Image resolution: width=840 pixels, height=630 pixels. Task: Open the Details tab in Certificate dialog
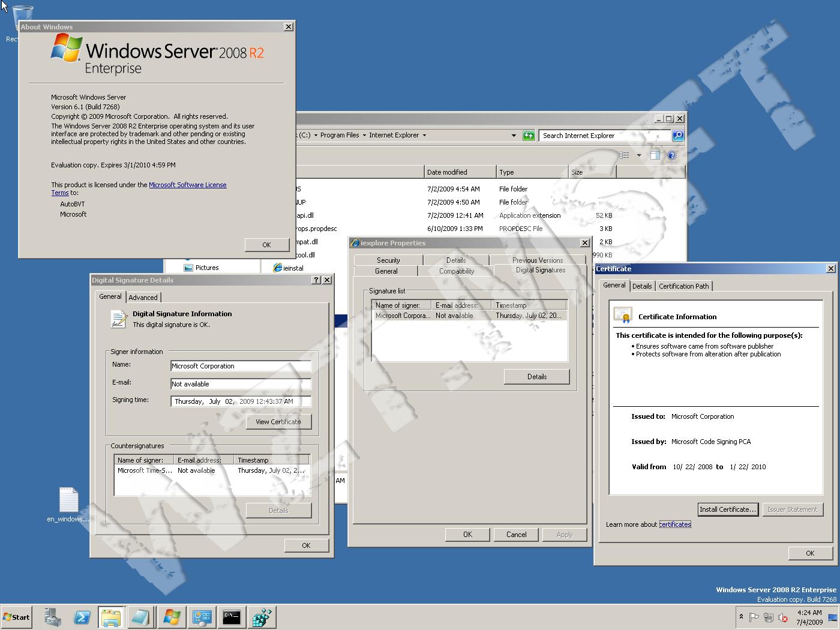click(x=642, y=286)
